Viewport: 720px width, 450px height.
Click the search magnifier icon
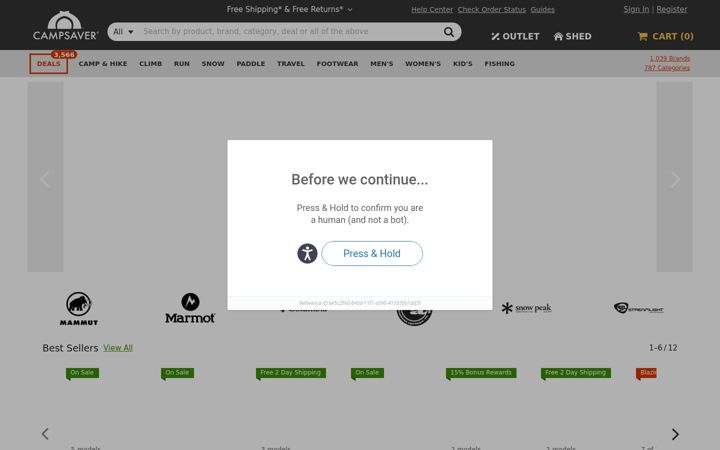click(449, 32)
